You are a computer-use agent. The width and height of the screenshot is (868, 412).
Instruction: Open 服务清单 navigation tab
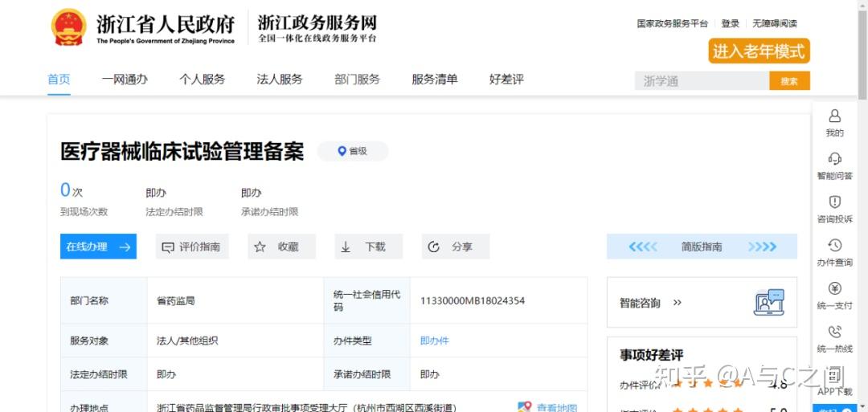tap(435, 80)
